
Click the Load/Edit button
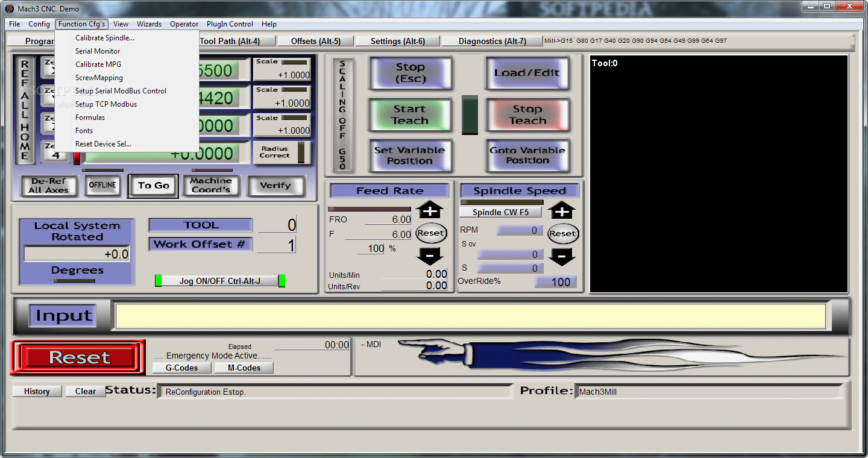click(x=527, y=73)
